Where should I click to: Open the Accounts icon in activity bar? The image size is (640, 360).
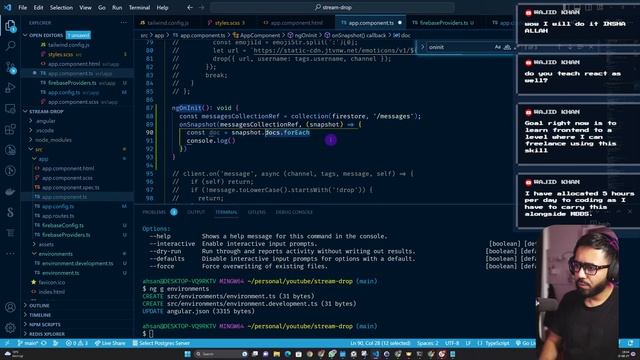[10, 307]
